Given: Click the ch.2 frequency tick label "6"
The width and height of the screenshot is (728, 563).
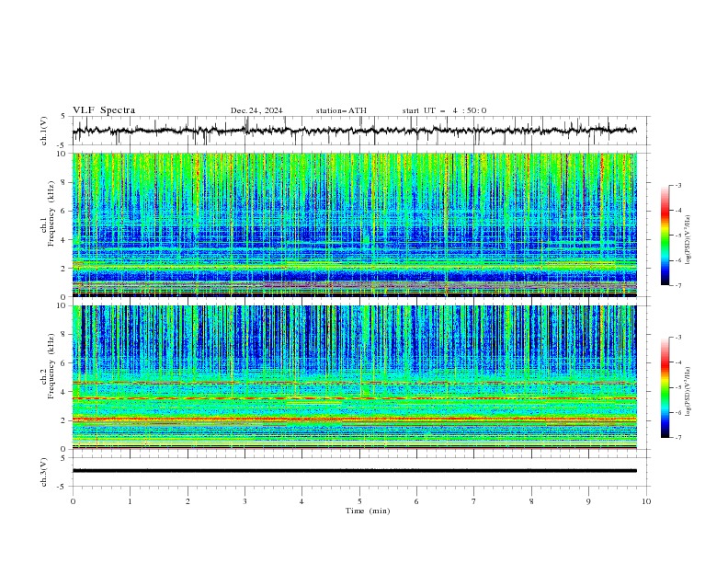Looking at the screenshot, I should (64, 363).
